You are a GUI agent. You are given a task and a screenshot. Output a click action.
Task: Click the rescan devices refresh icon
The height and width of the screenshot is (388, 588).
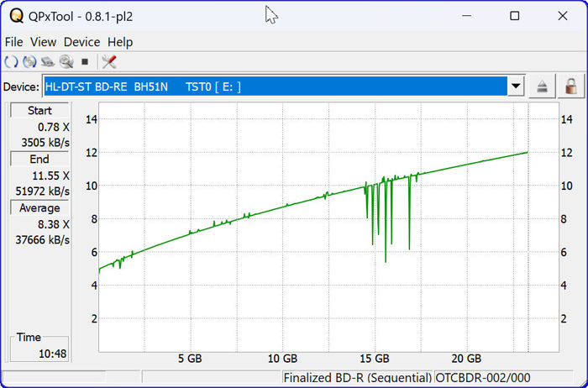[x=11, y=62]
